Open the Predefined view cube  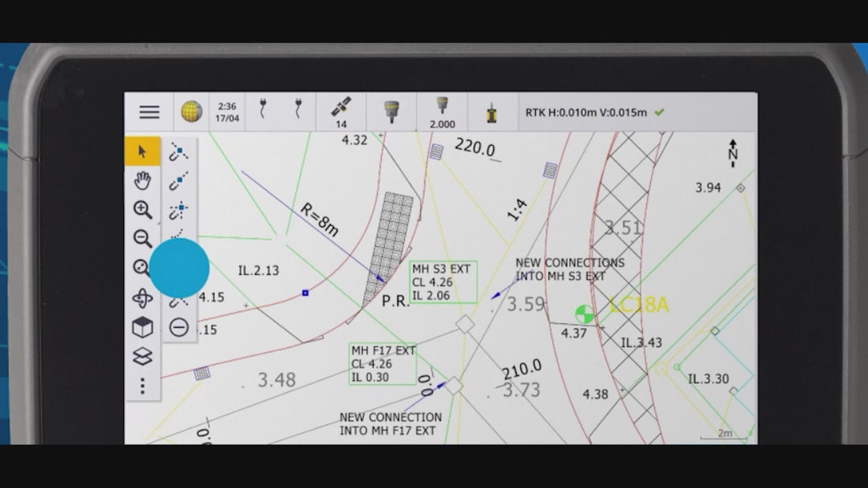(142, 328)
